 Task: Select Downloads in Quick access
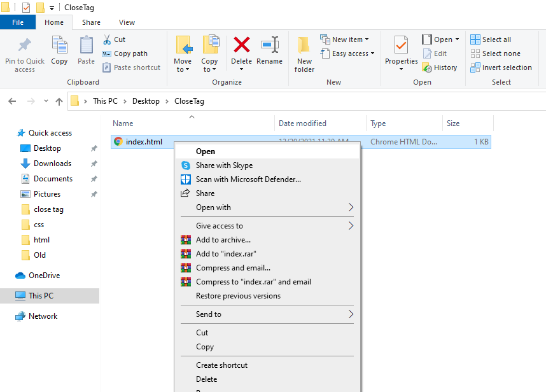(52, 164)
